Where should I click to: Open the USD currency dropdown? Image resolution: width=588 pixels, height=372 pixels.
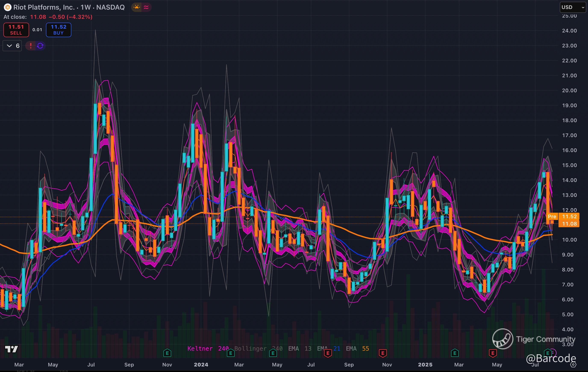573,7
